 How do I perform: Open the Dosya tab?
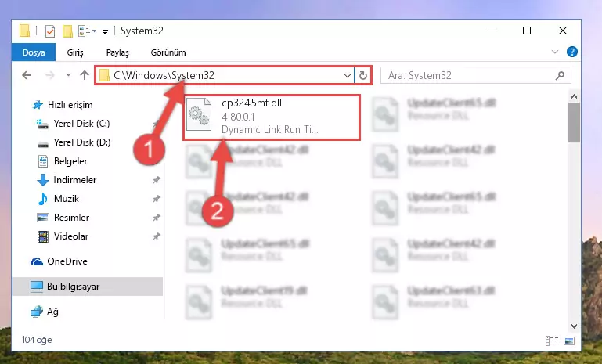point(34,52)
